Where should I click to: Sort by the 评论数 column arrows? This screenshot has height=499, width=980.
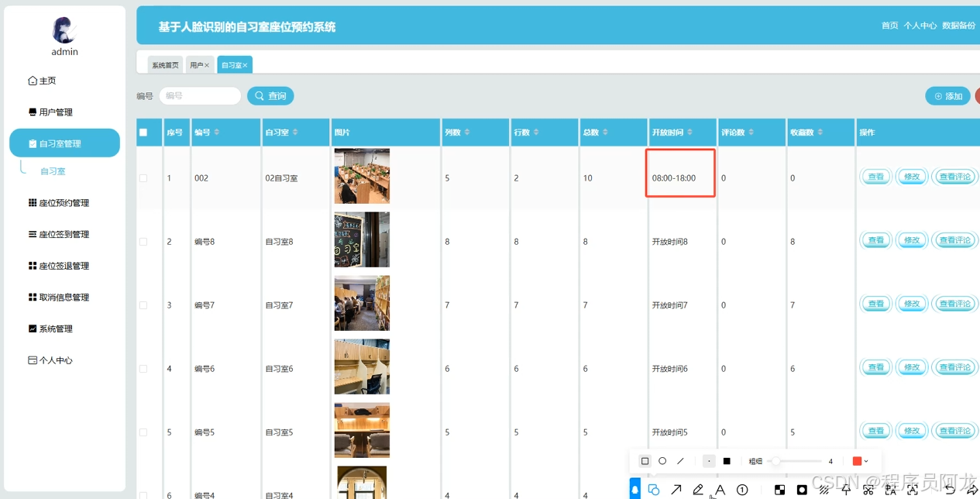(751, 132)
